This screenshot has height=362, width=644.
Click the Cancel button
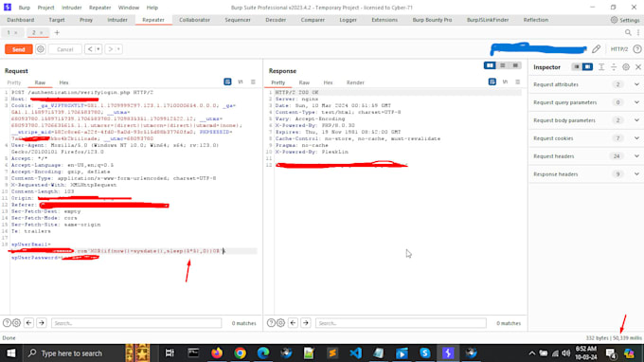tap(65, 49)
